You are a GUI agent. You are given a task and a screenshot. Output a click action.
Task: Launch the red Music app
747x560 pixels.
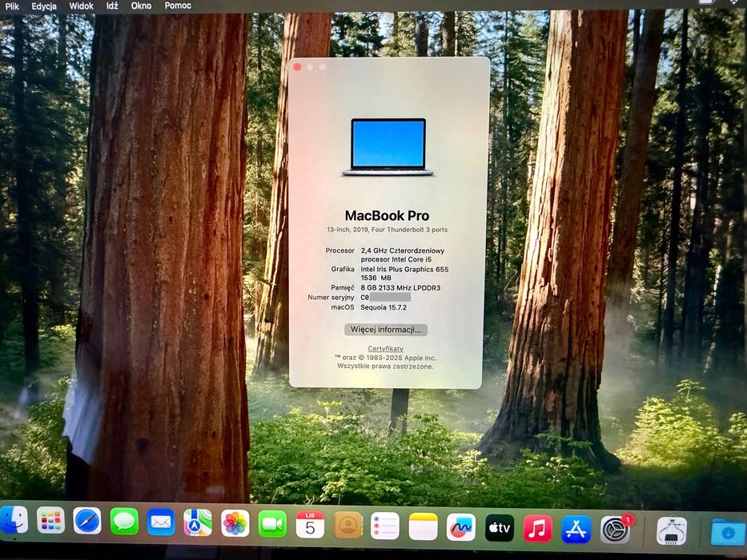pos(537,529)
